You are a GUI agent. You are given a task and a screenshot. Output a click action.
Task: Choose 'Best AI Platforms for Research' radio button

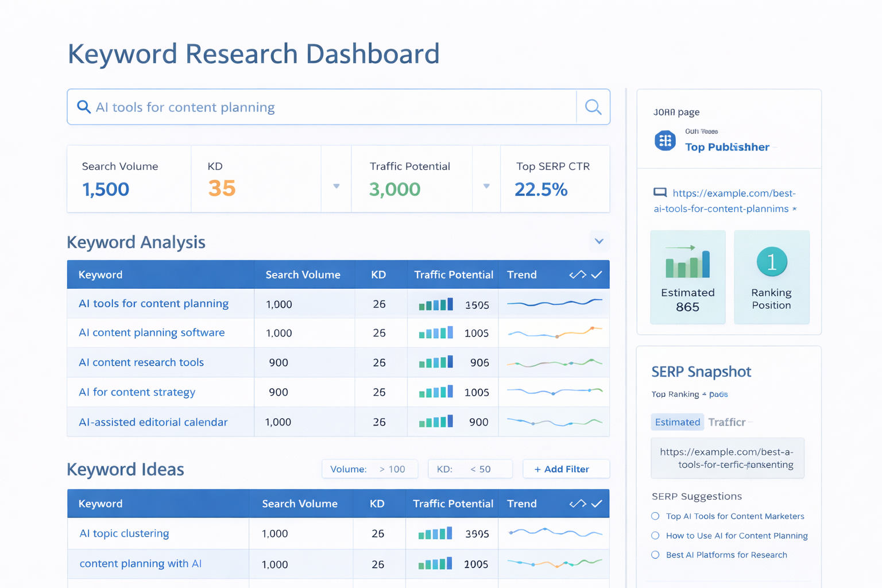pos(655,555)
